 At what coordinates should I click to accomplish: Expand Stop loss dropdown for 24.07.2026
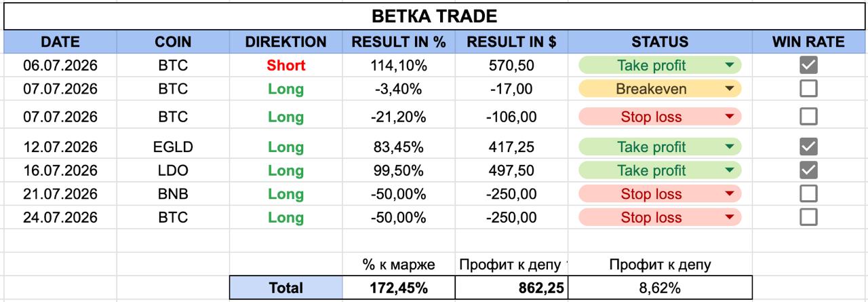click(x=729, y=218)
